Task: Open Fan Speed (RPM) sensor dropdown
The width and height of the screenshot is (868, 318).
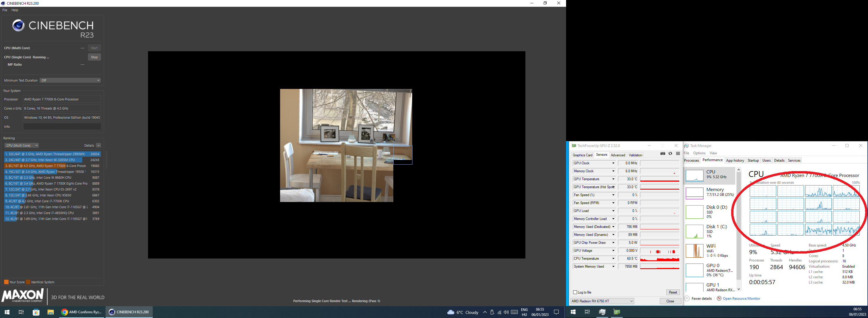Action: pos(613,203)
